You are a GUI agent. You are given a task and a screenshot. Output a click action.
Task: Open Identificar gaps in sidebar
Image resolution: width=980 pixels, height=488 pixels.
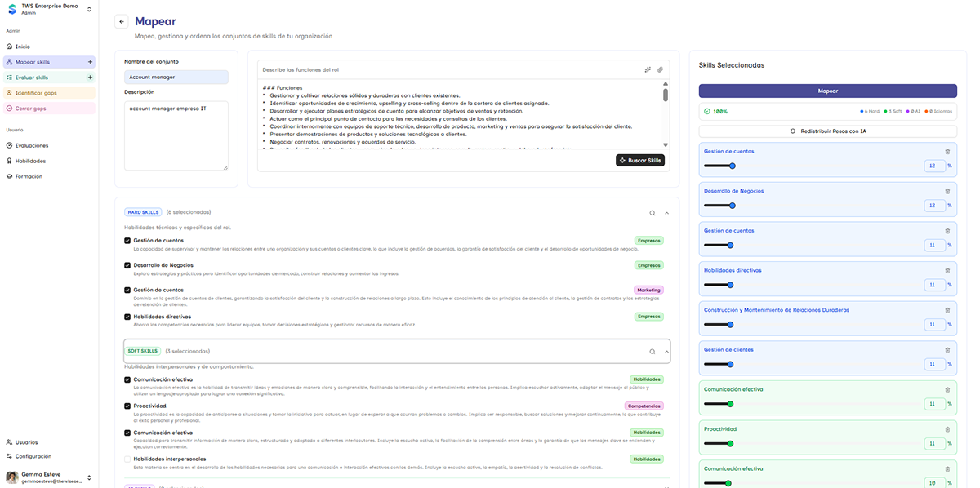(36, 93)
